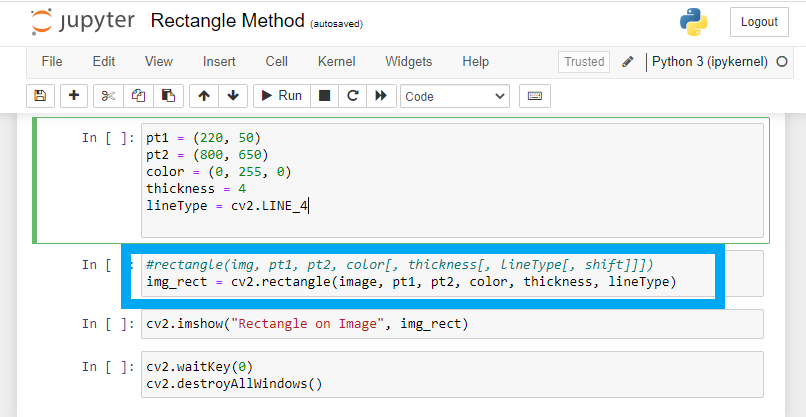The height and width of the screenshot is (417, 806).
Task: Open the Cell menu
Action: 277,62
